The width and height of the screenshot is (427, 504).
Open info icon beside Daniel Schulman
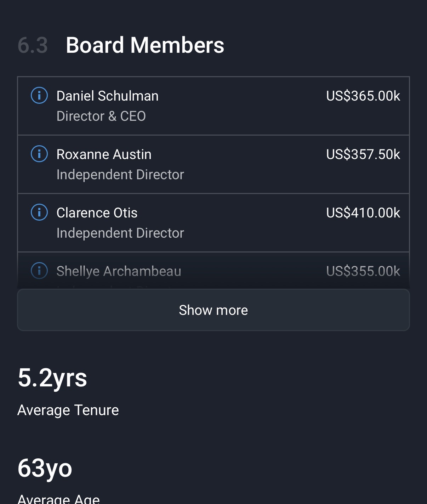pos(39,96)
